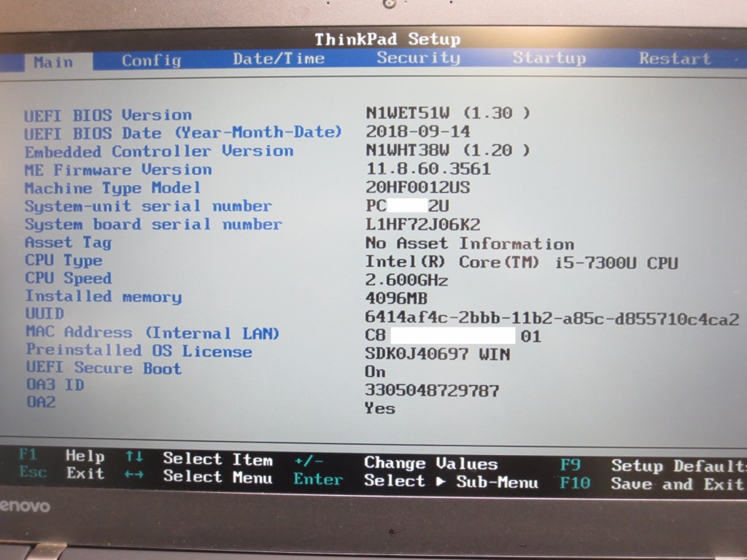Viewport: 747px width, 560px height.
Task: Select BIOS version value N1WET51W (1.30)
Action: pos(447,113)
